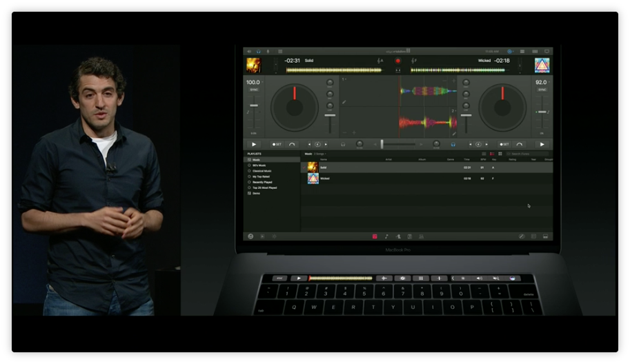This screenshot has width=630, height=364.
Task: Switch to red music library tab at bottom
Action: tap(375, 236)
